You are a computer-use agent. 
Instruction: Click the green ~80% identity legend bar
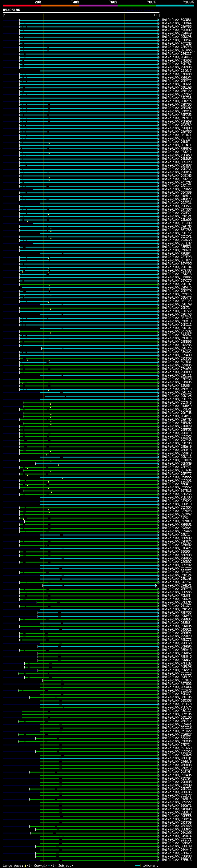coord(137,6)
